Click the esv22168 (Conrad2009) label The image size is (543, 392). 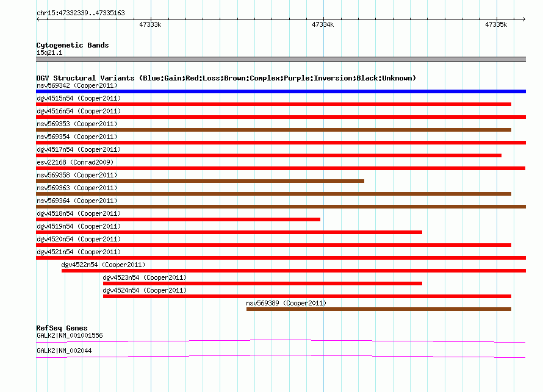(75, 162)
